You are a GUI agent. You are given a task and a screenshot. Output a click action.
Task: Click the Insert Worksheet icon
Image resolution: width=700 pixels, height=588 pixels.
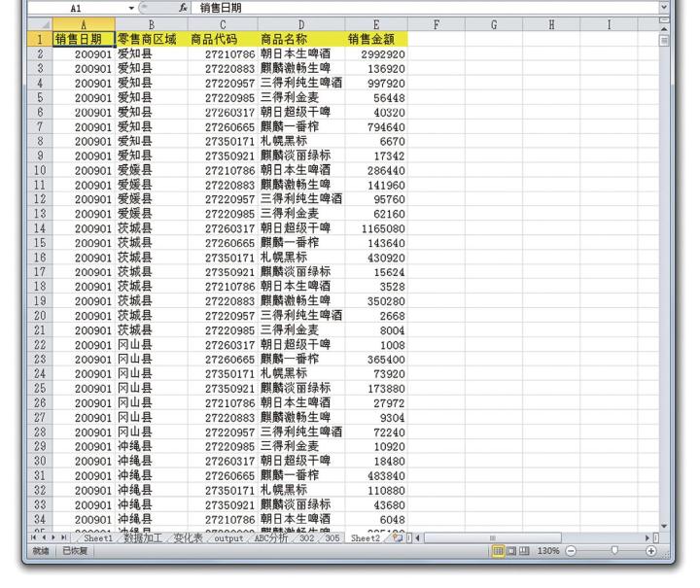click(x=398, y=537)
